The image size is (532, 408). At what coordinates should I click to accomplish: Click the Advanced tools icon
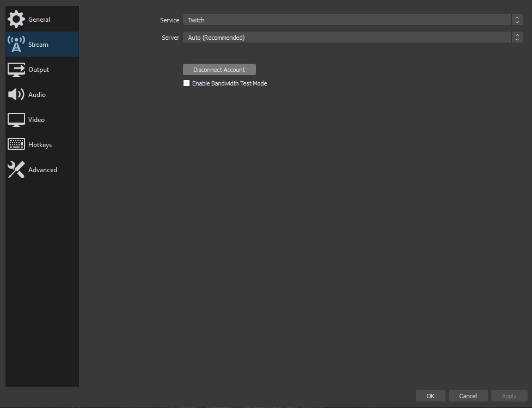point(16,170)
